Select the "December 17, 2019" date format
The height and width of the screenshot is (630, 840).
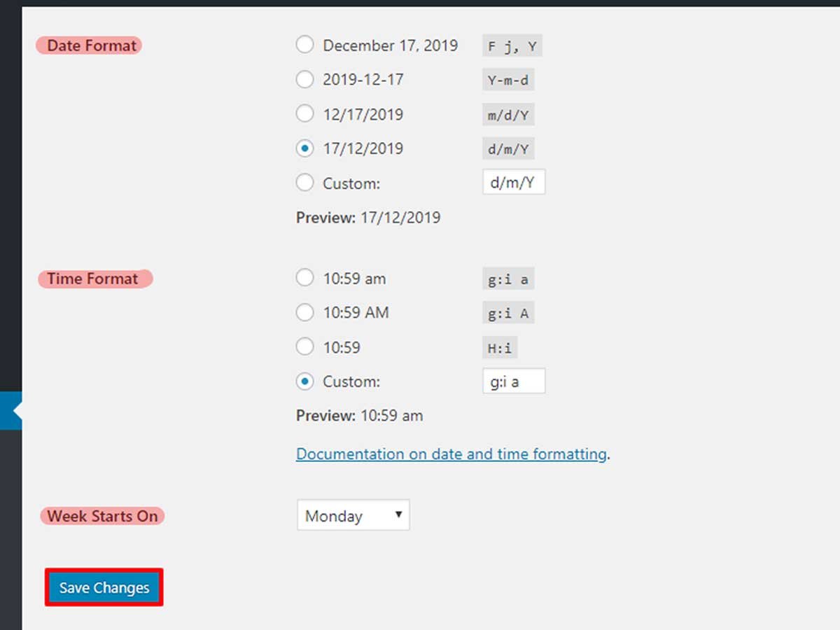(x=304, y=44)
